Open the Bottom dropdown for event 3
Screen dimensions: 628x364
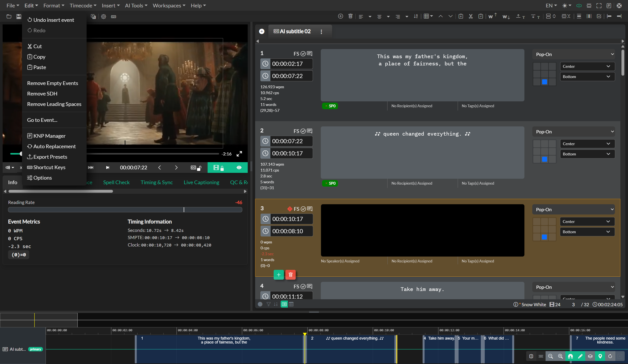[587, 232]
